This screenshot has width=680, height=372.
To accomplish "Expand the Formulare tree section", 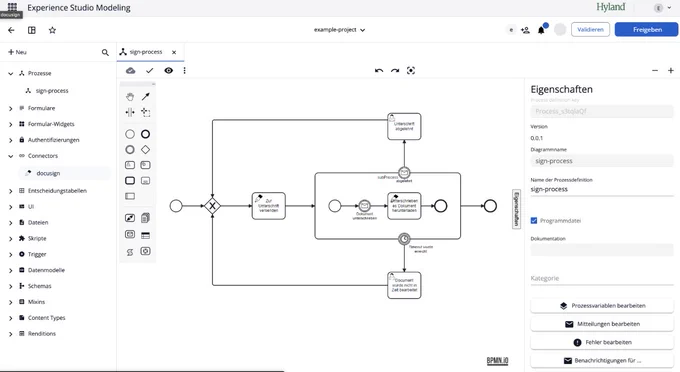I will click(11, 108).
